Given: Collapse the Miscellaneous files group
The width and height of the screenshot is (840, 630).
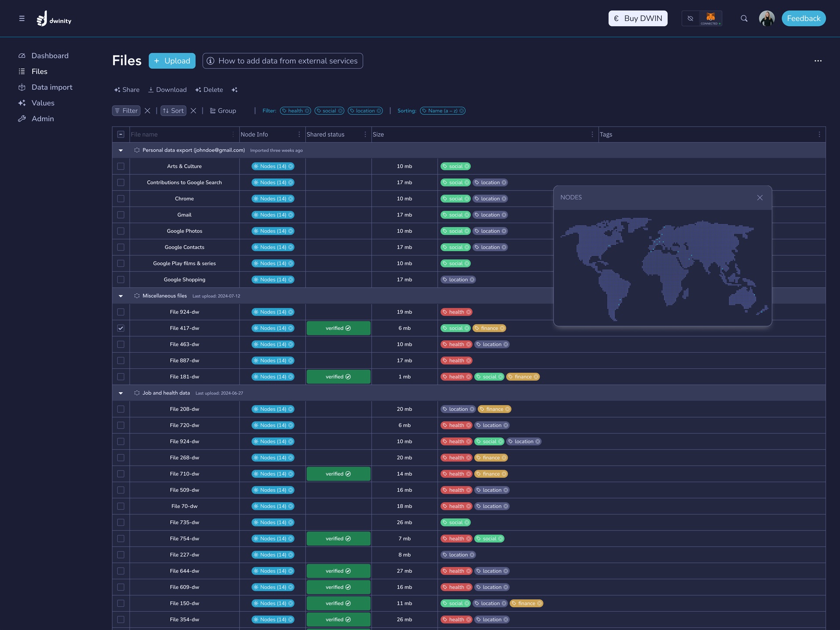Looking at the screenshot, I should tap(121, 296).
